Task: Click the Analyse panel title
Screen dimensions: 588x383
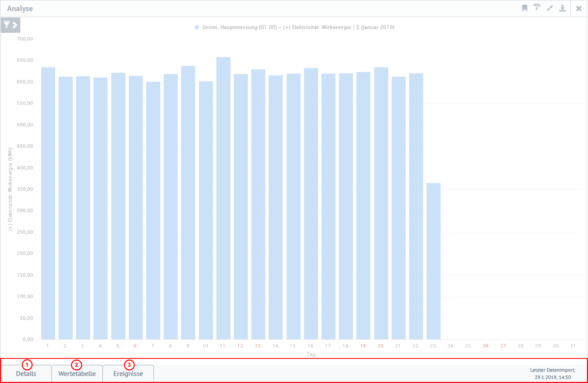Action: 20,8
